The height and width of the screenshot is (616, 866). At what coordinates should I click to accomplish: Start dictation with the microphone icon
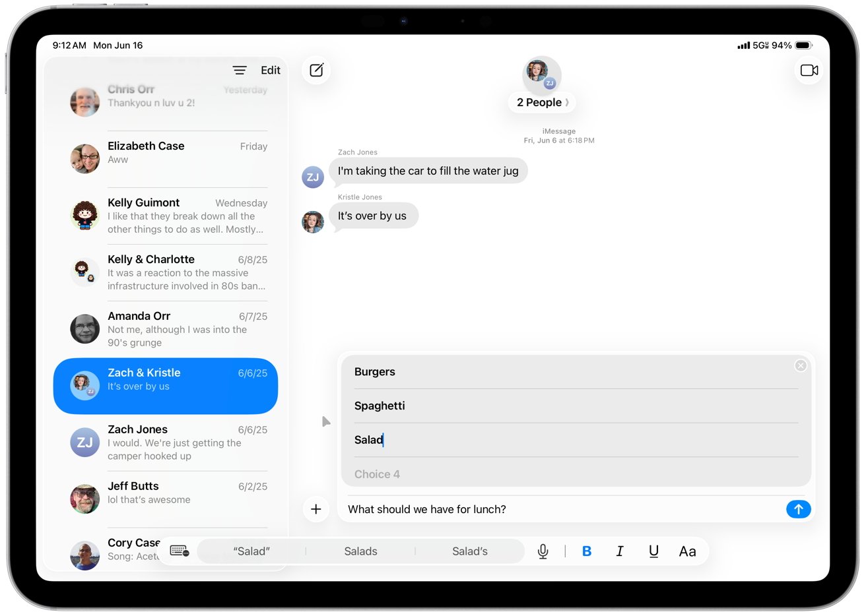[543, 551]
